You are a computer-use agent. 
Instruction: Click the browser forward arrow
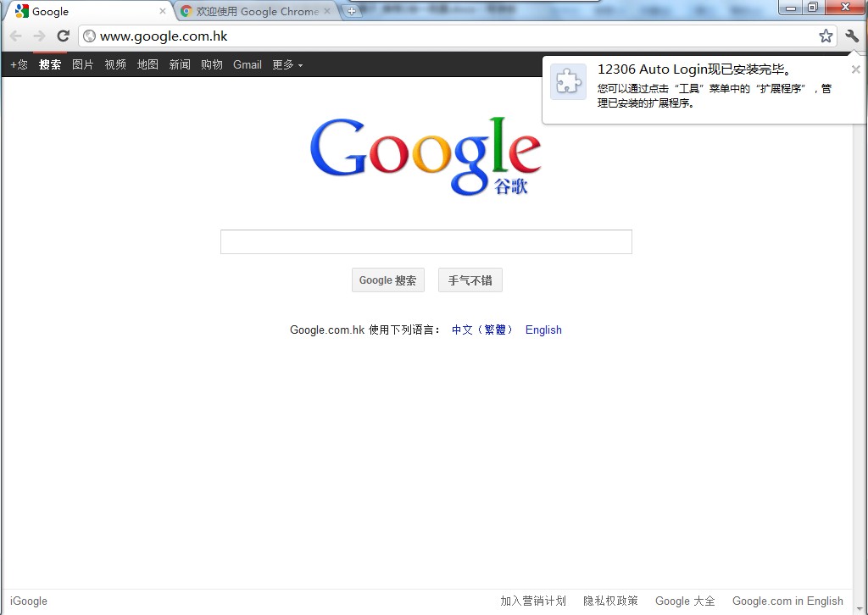click(39, 36)
